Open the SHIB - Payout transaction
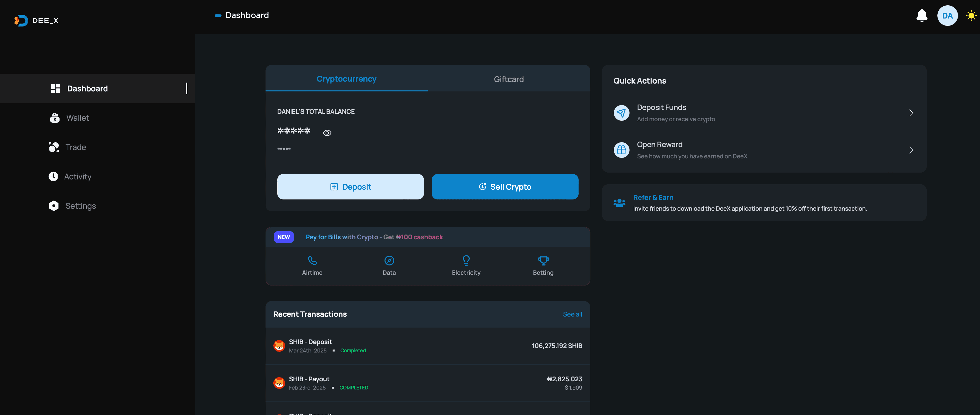 click(x=428, y=383)
